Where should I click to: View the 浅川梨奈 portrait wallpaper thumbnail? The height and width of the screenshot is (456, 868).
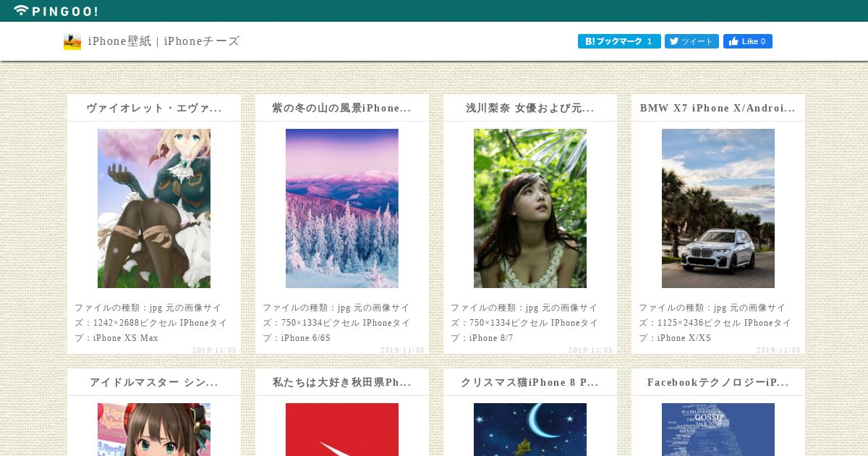[530, 208]
